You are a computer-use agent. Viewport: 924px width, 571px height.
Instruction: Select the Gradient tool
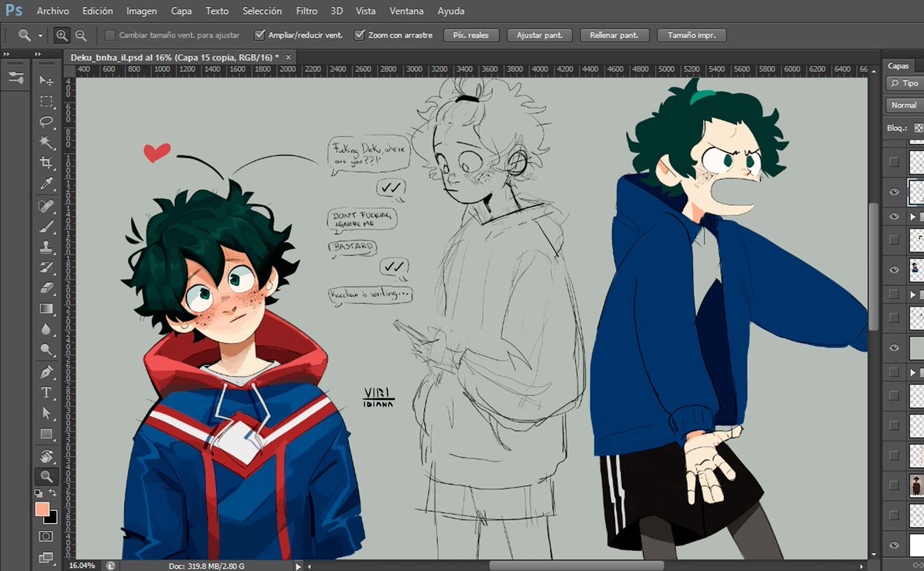46,309
